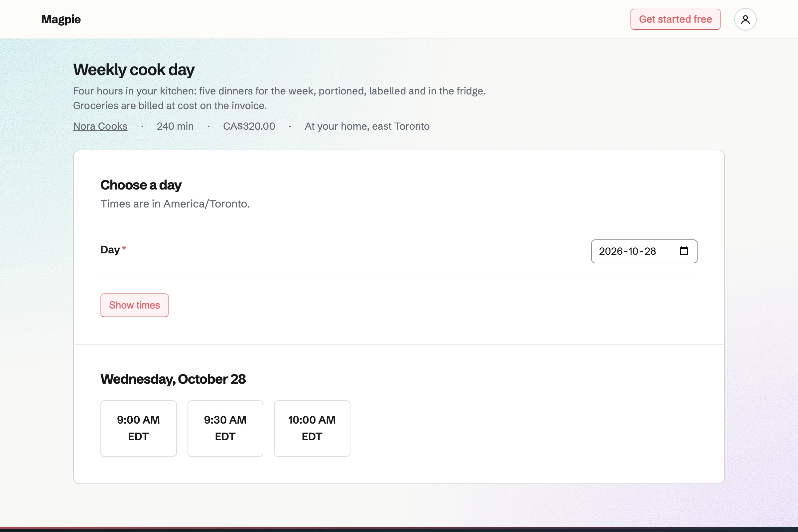Select the 9:00 AM EDT time slot

coord(138,428)
